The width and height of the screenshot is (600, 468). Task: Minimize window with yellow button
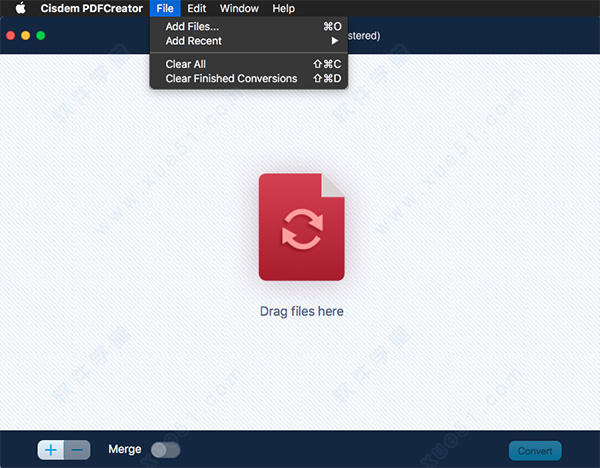click(x=26, y=36)
